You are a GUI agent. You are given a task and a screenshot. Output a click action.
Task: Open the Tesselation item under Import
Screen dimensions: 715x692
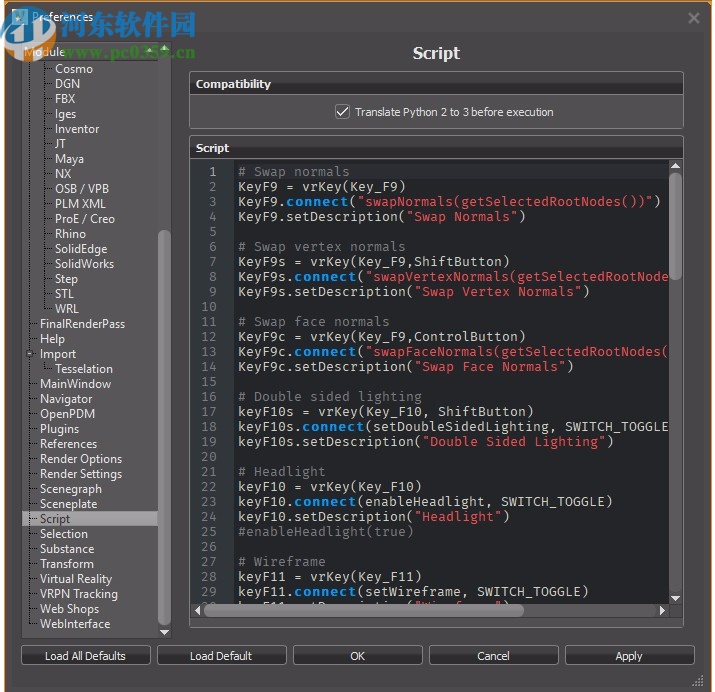(x=84, y=369)
